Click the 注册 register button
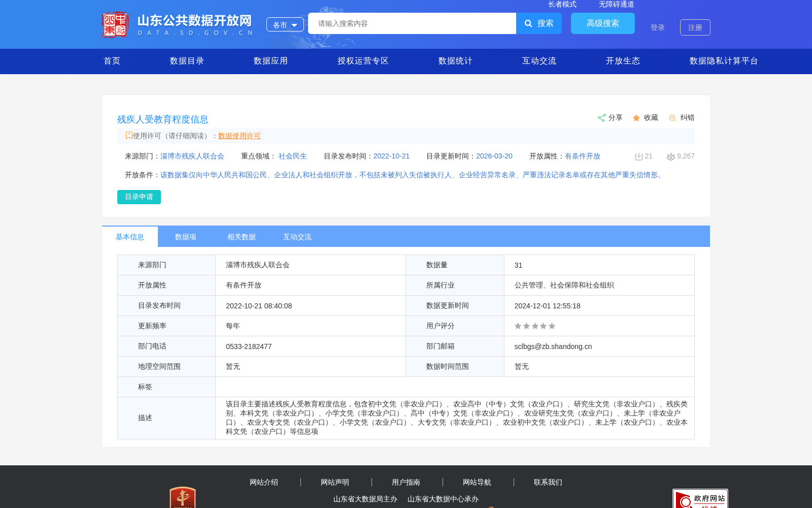 (695, 27)
